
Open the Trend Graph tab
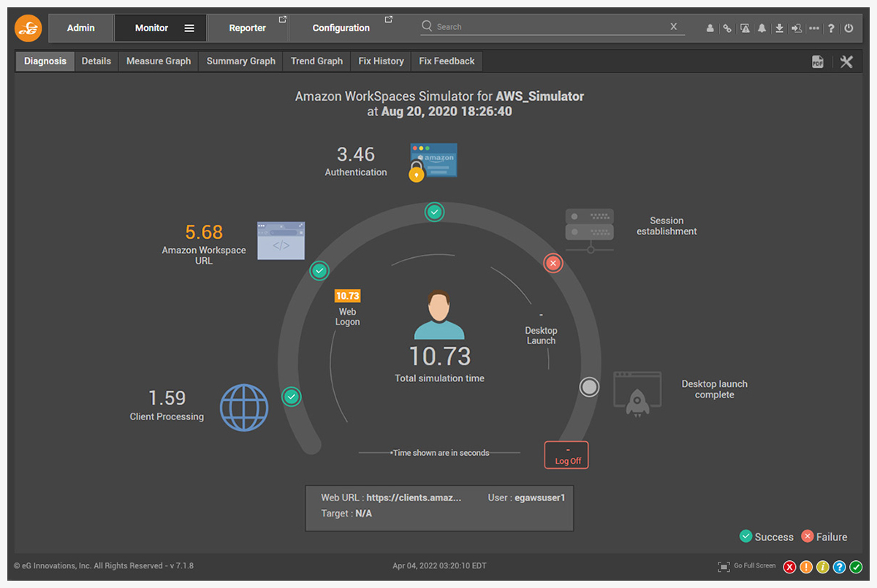(316, 61)
